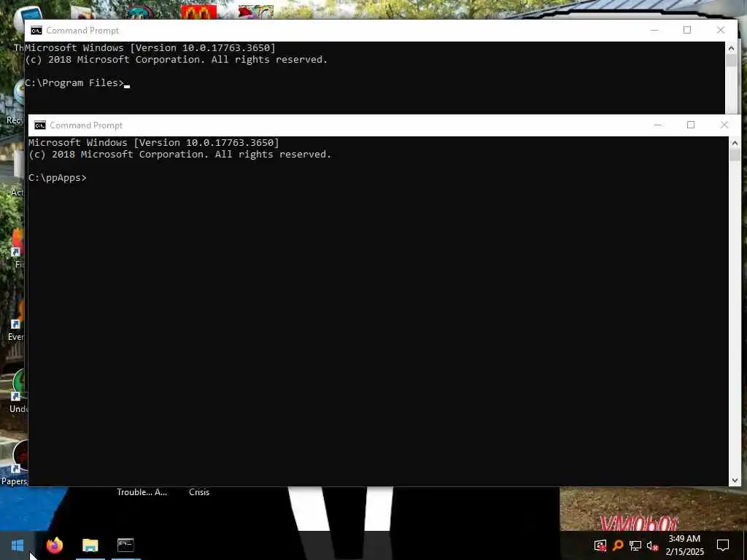
Task: Open system menu icon of C:\ppApps Command Prompt
Action: coord(40,125)
